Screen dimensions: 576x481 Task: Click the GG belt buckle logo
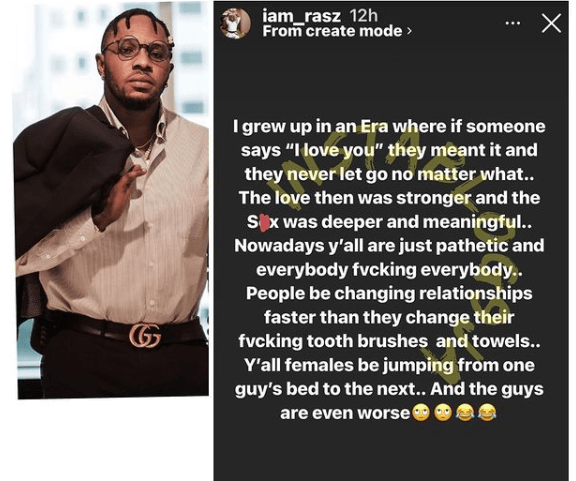coord(145,335)
